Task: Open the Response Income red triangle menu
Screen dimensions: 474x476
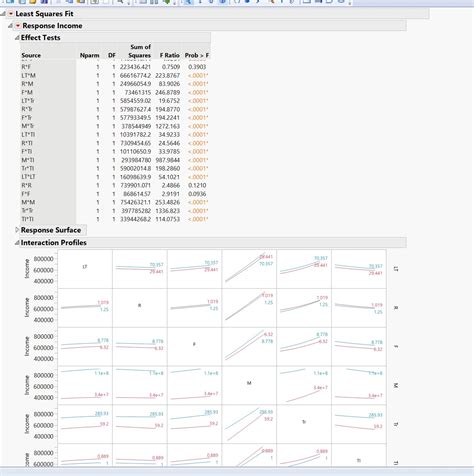Action: coord(18,26)
